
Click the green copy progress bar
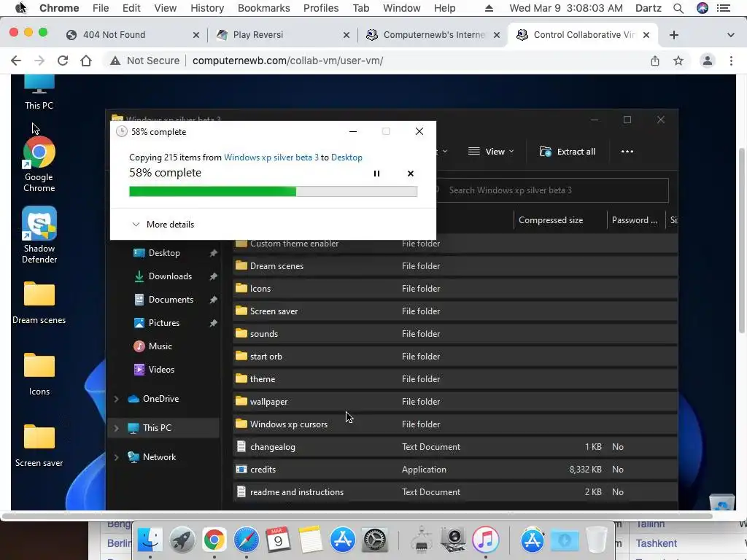click(x=273, y=192)
